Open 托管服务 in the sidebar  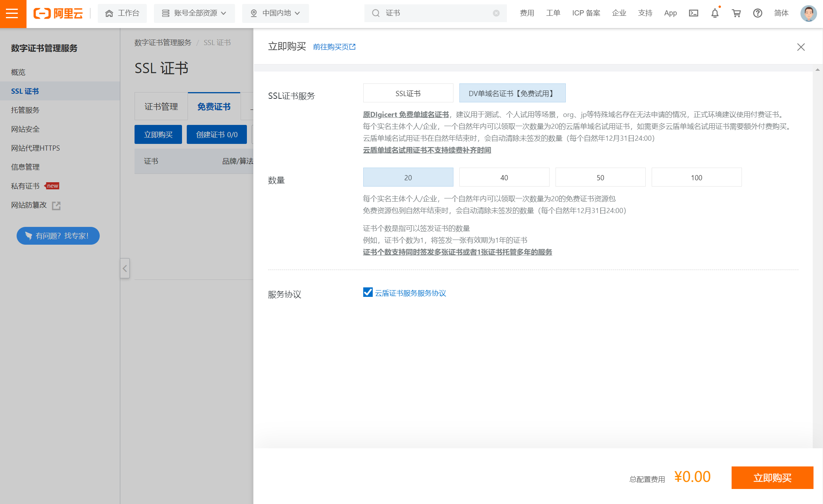(25, 110)
